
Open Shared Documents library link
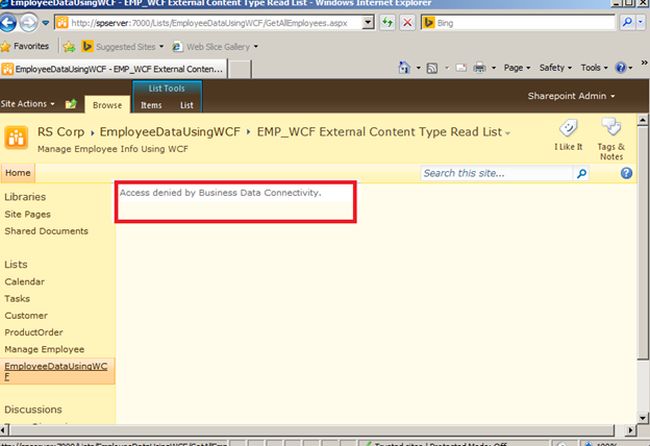(x=46, y=231)
